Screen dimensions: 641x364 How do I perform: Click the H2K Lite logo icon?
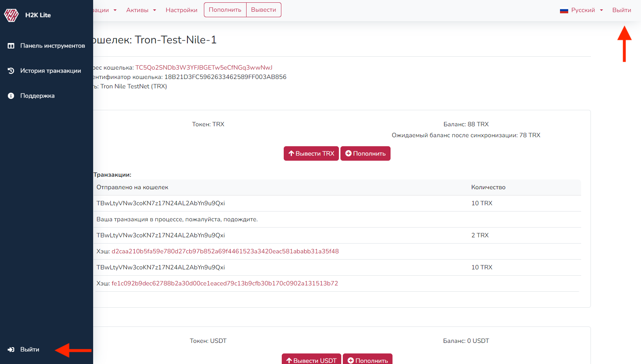[11, 15]
